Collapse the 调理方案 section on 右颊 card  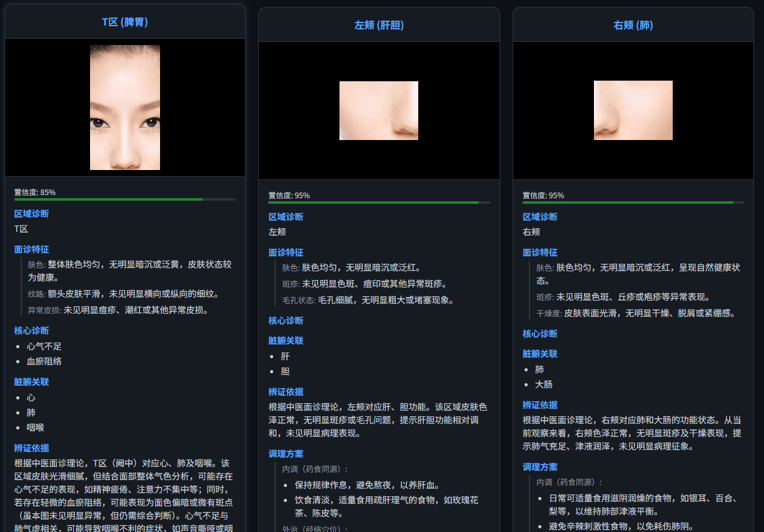coord(540,467)
